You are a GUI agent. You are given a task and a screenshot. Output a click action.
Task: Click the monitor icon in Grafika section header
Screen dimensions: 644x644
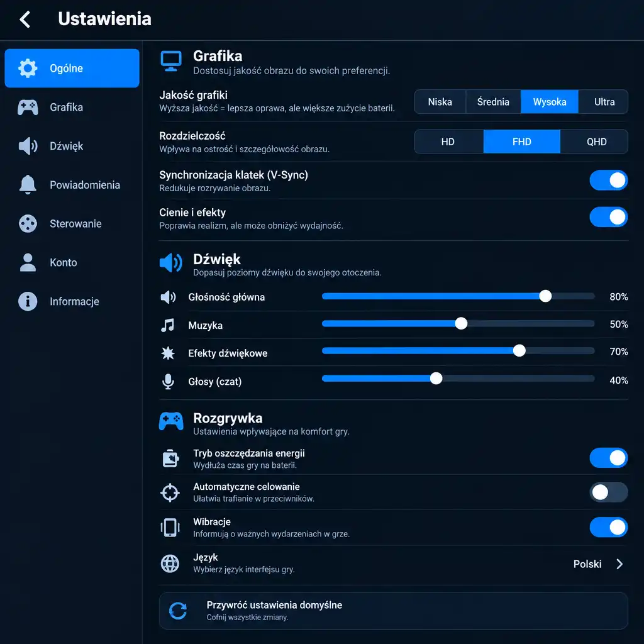click(x=171, y=61)
